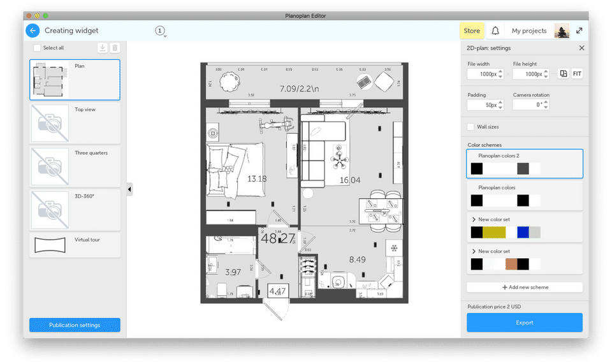Click the brown swatch in New color set
This screenshot has width=612, height=364.
[x=511, y=264]
